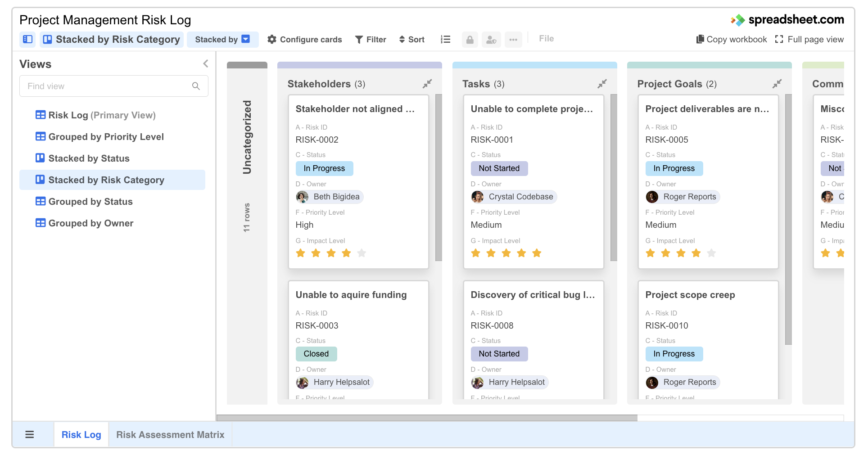Select the Risk Log tab

click(81, 434)
